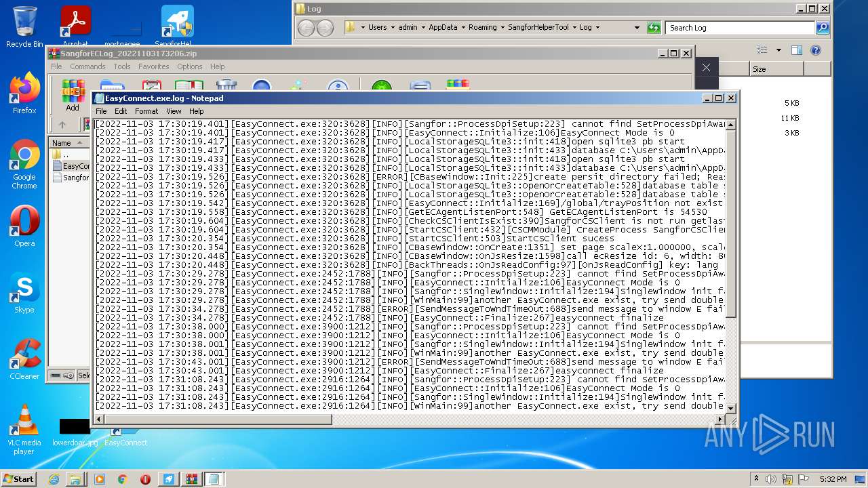This screenshot has width=868, height=488.
Task: Launch the Skype desktop shortcut
Action: [24, 292]
